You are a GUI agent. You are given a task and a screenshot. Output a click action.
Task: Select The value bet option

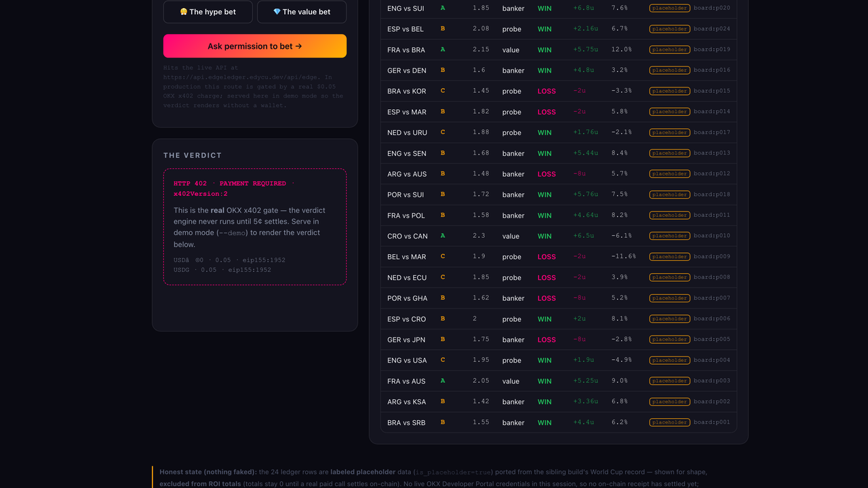click(302, 12)
